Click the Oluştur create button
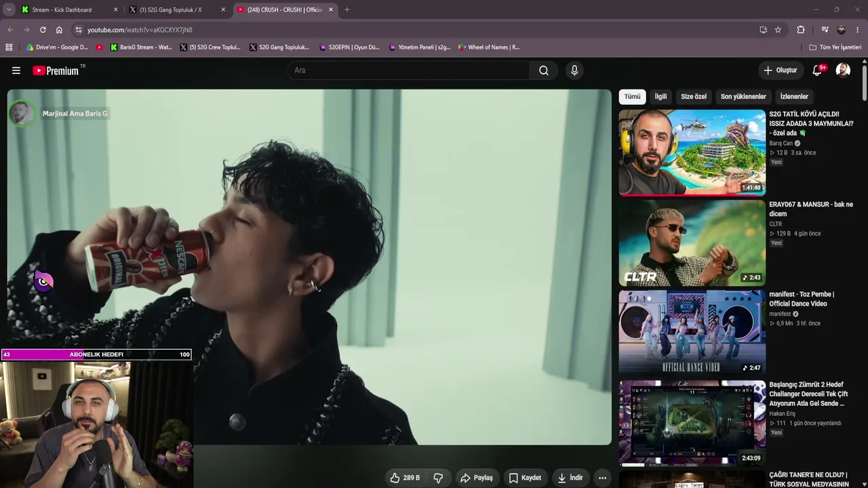The image size is (868, 488). click(x=781, y=70)
